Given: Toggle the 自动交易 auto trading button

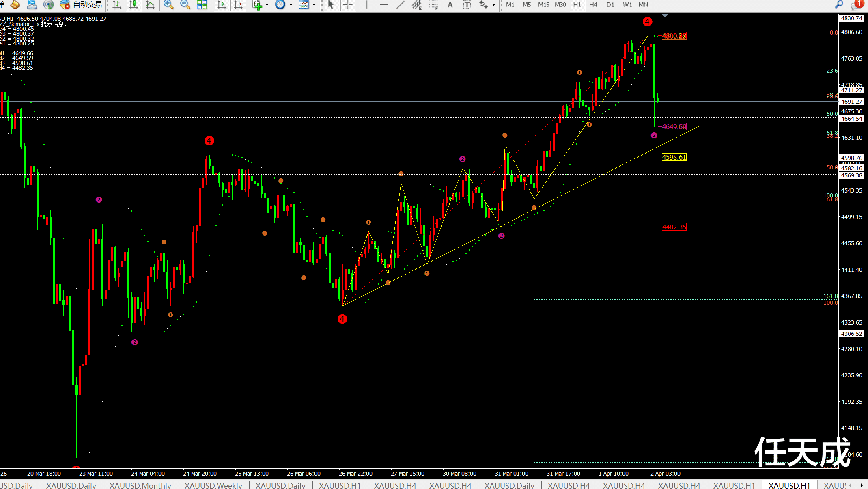Looking at the screenshot, I should pyautogui.click(x=81, y=4).
